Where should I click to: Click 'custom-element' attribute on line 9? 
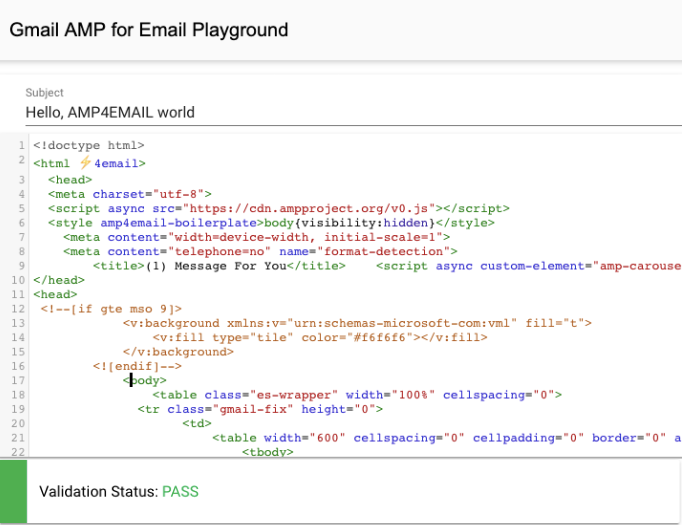(x=532, y=266)
